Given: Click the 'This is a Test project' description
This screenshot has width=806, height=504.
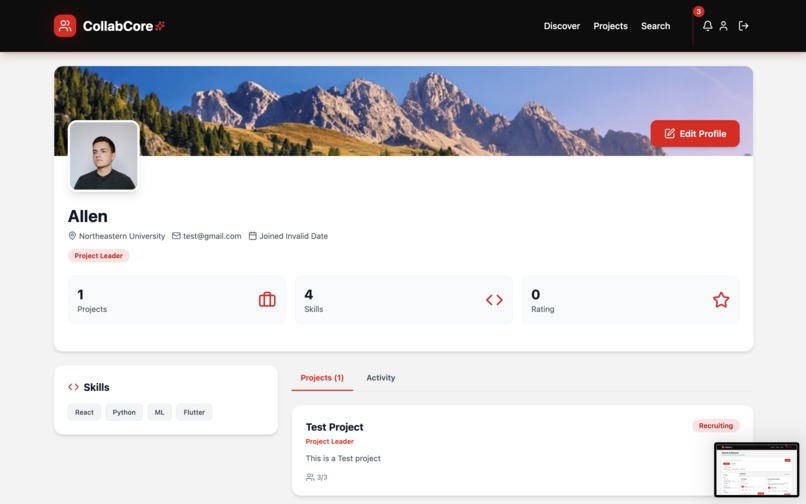Looking at the screenshot, I should (x=343, y=458).
